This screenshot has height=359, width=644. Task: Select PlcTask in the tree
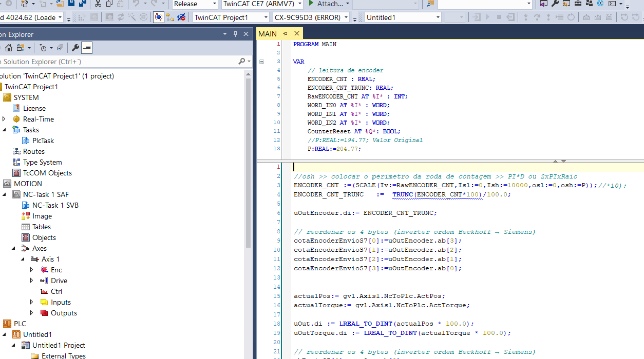point(43,141)
